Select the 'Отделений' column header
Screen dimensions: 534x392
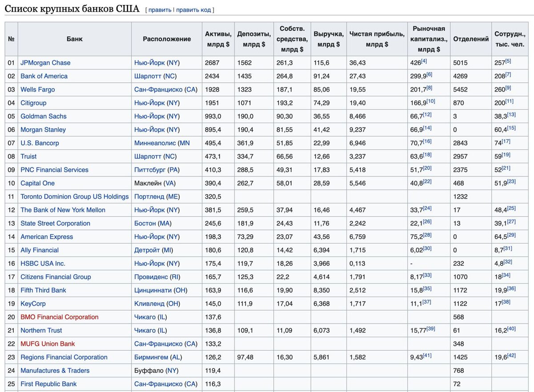pos(471,39)
